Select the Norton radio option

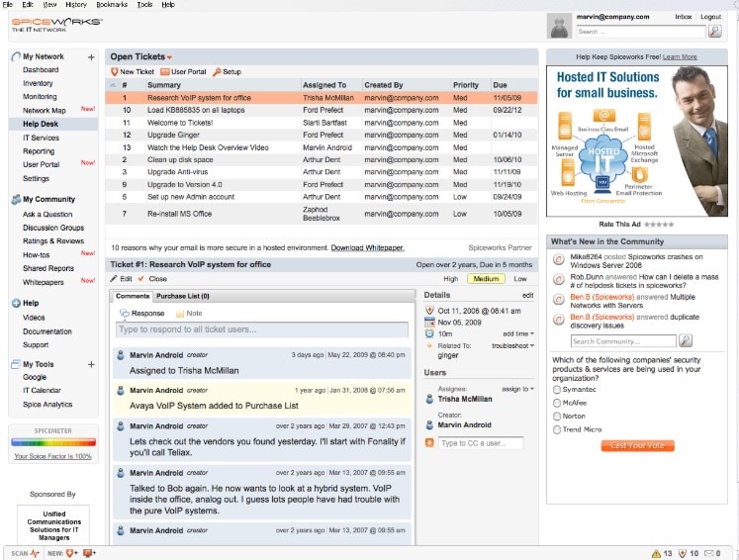(x=557, y=417)
